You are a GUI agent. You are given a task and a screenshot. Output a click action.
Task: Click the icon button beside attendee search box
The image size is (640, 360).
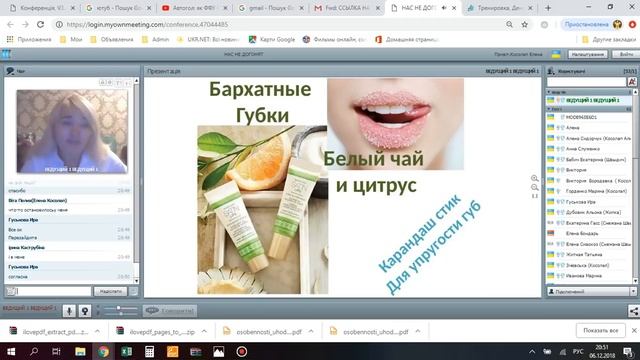(x=632, y=82)
